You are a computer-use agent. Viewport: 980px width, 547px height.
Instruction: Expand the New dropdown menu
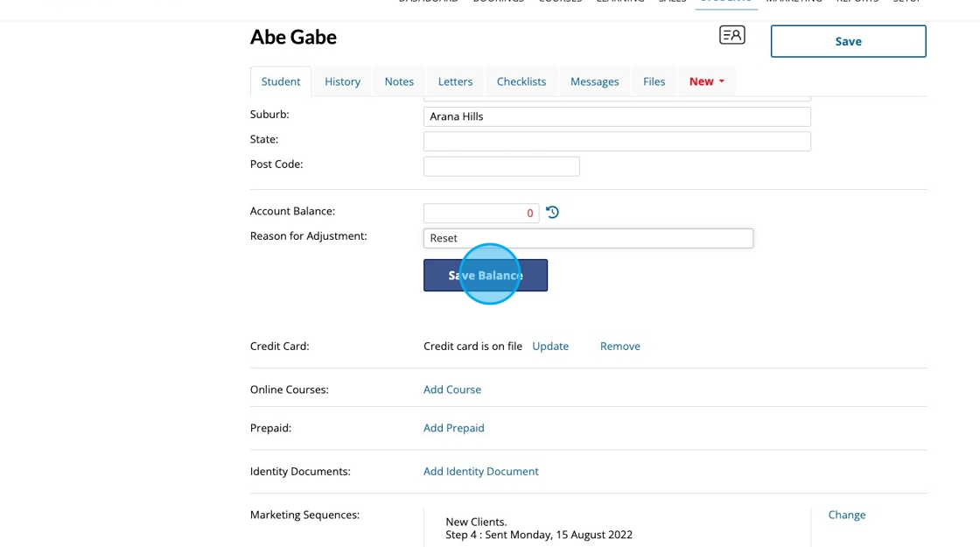point(706,81)
